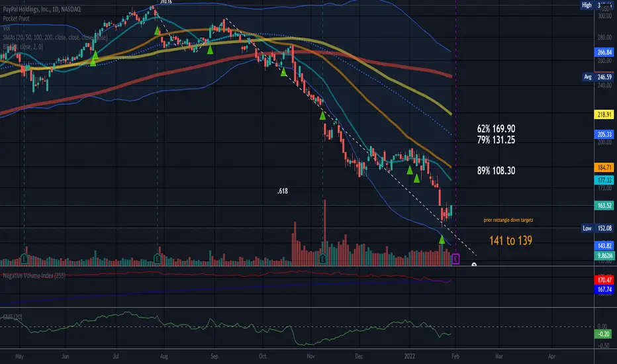Click the 9.862M volume tag
Screen dimensions: 617x364
(604, 255)
